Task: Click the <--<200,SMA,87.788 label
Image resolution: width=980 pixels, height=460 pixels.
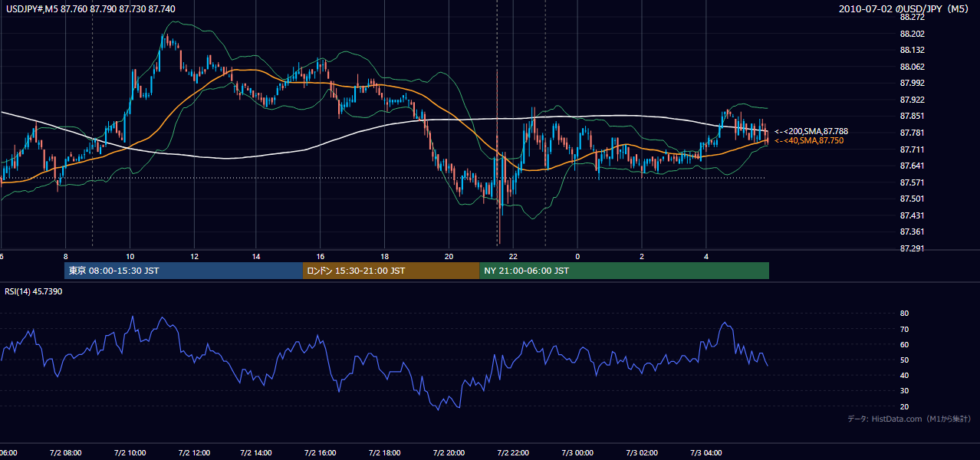Action: tap(811, 132)
